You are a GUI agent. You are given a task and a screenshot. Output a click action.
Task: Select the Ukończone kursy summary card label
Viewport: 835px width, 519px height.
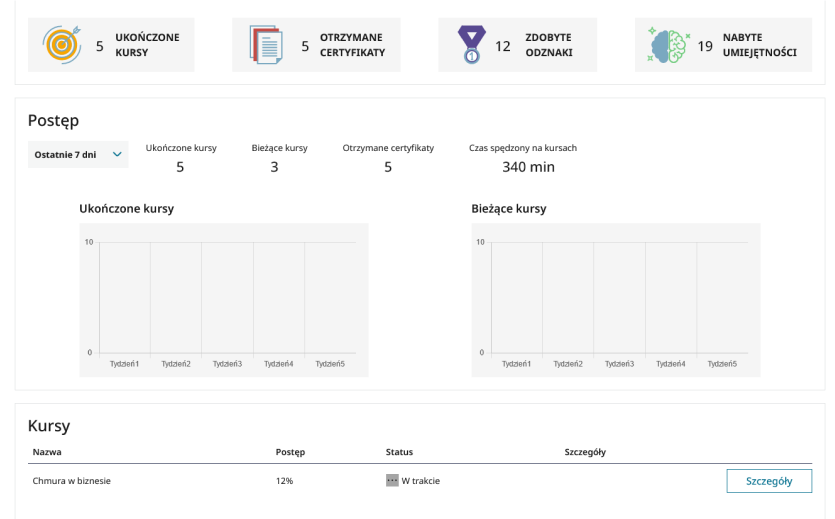click(x=147, y=45)
